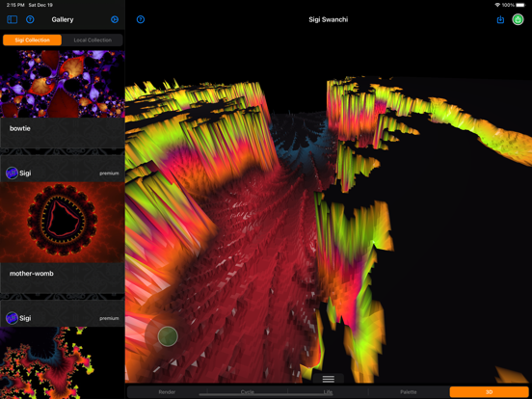Tap the Sigi author name under the bowtie card

pos(25,173)
